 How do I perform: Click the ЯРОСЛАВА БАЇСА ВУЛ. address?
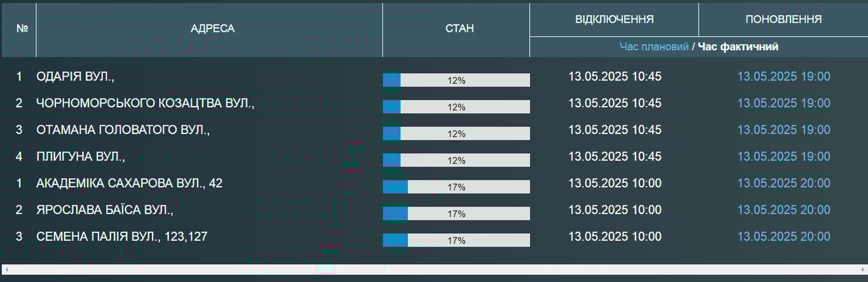105,210
